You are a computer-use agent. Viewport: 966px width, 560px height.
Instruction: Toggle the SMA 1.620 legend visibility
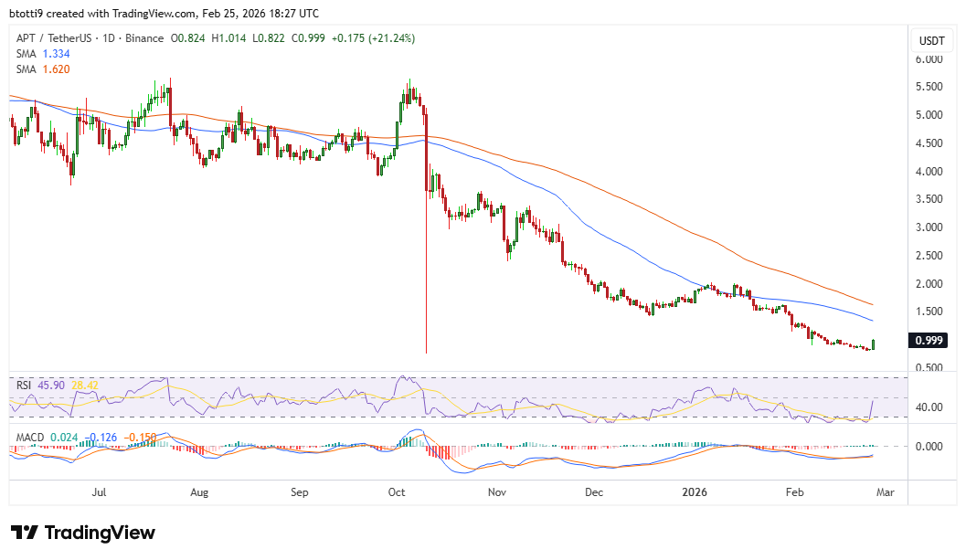[43, 69]
